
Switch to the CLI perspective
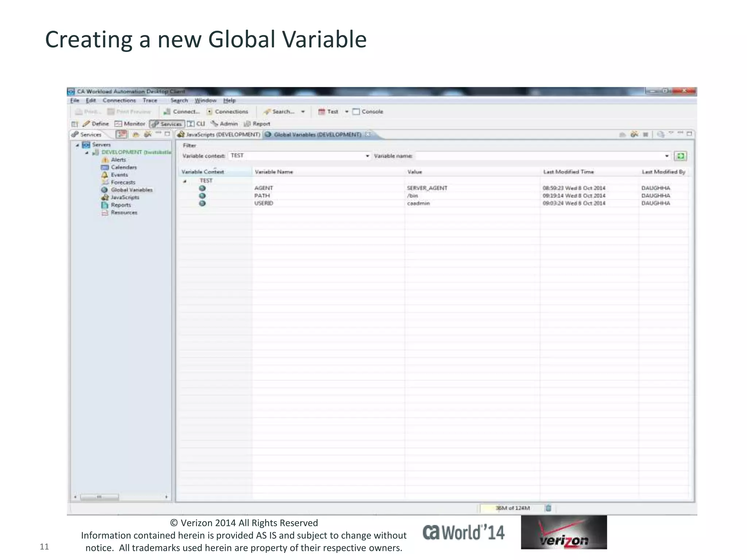pyautogui.click(x=196, y=124)
